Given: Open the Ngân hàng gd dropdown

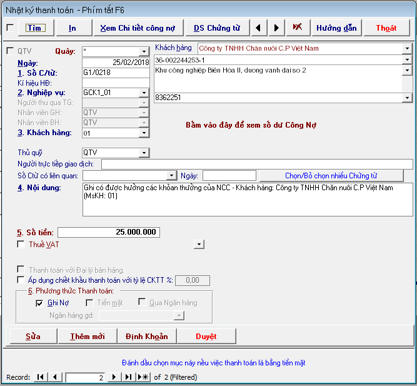Looking at the screenshot, I should pos(179,315).
